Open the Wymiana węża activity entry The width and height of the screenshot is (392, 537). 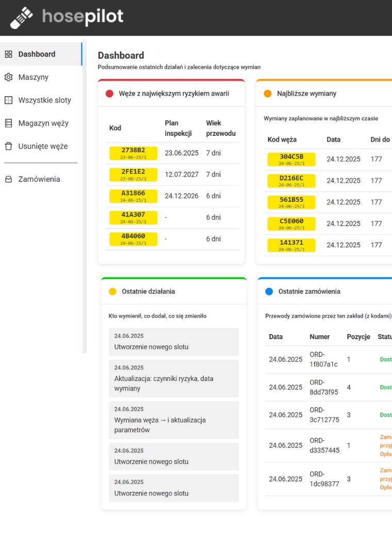[173, 420]
